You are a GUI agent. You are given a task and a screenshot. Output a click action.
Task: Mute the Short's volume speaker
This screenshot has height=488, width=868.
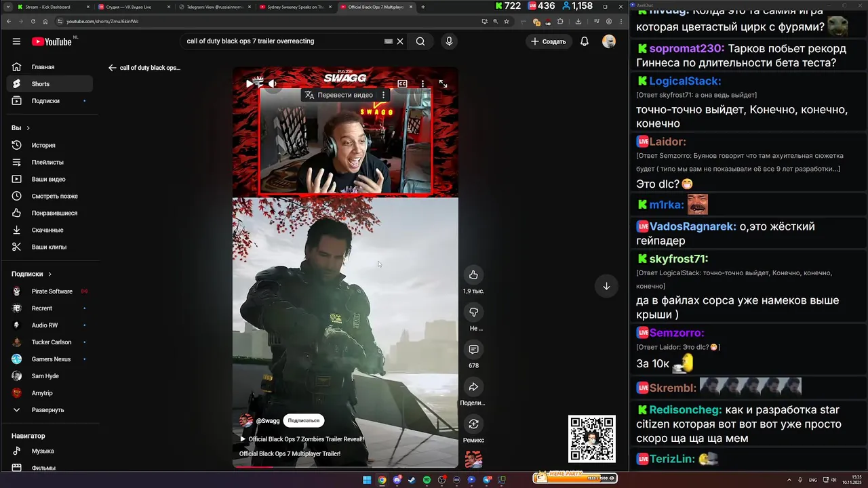(x=272, y=83)
